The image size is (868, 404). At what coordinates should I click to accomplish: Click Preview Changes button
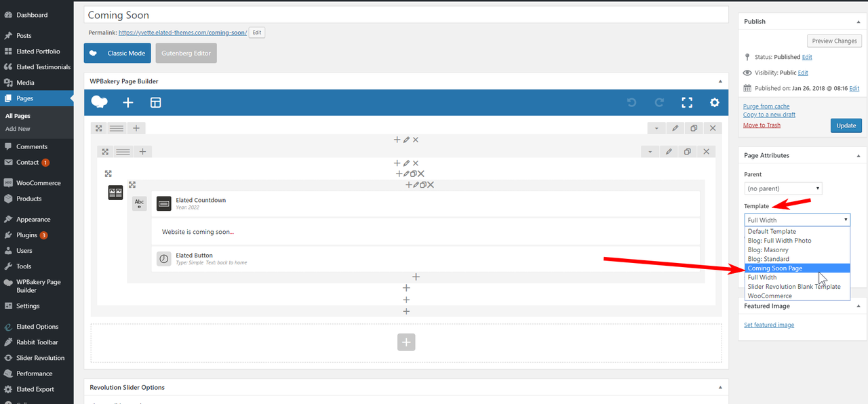point(835,41)
